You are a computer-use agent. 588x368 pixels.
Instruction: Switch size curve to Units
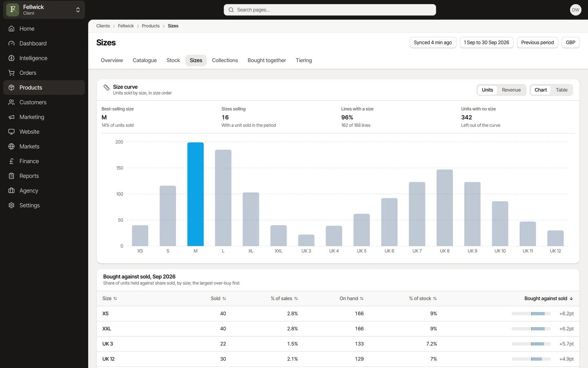pos(487,90)
